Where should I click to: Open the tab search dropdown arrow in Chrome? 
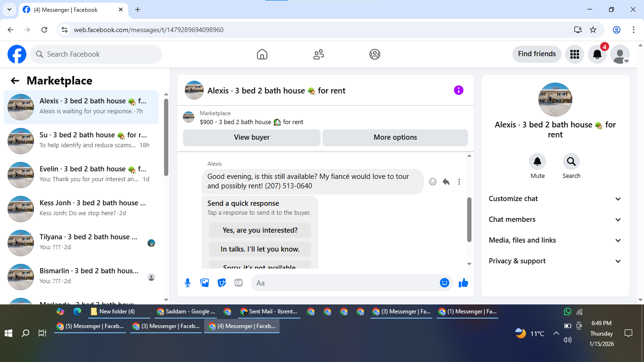[x=9, y=9]
